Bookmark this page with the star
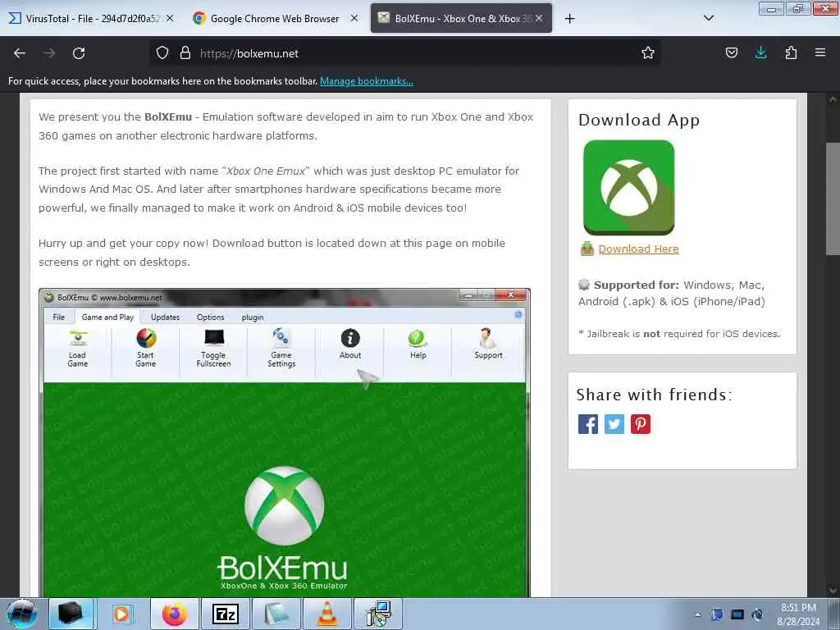 [648, 53]
